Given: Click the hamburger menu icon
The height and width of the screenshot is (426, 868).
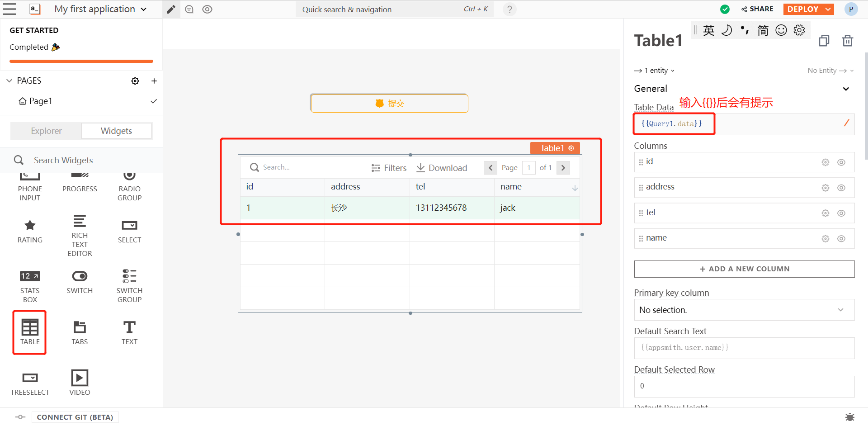Looking at the screenshot, I should pyautogui.click(x=9, y=9).
